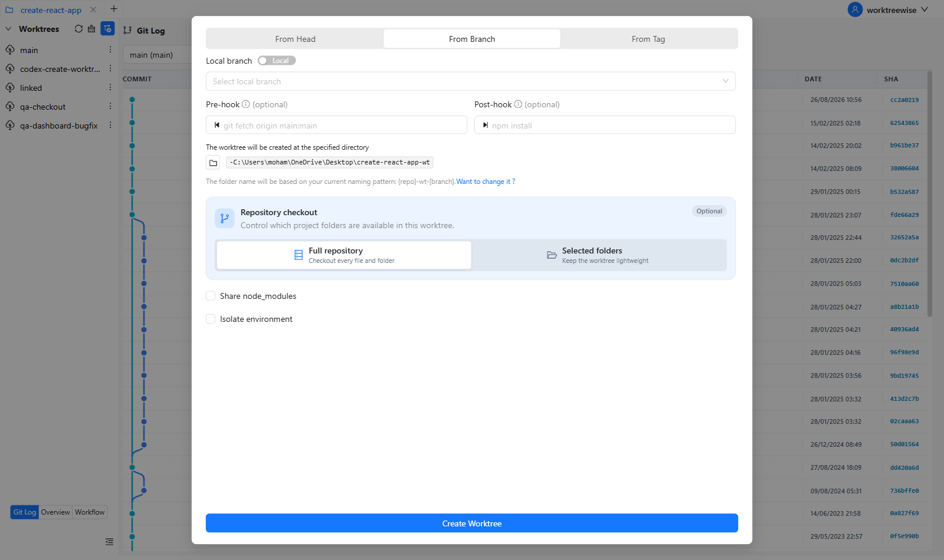Open the kebab menu for qa-dashboard-bugfix
The width and height of the screenshot is (944, 560).
pos(110,126)
